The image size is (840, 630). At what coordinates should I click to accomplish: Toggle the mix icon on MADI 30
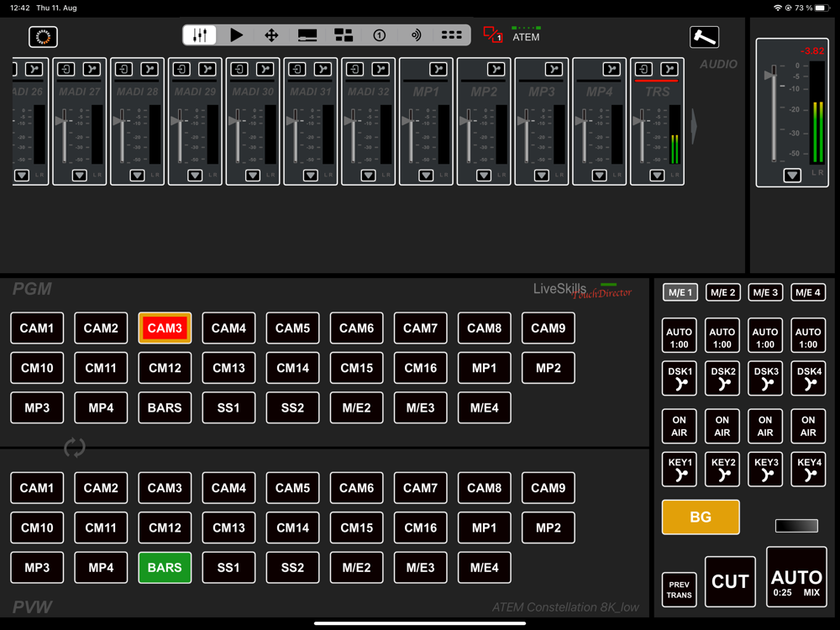(x=265, y=69)
